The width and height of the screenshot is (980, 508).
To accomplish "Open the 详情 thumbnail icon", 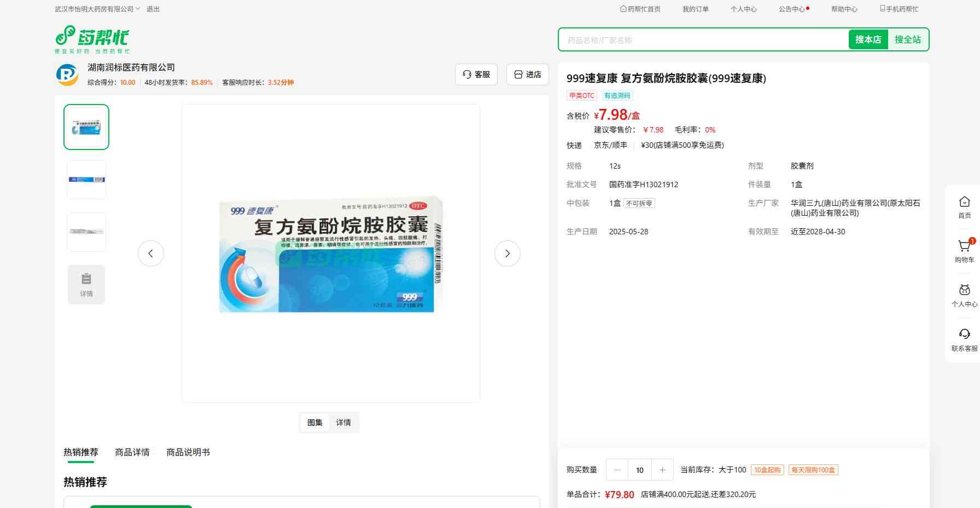I will click(x=86, y=285).
